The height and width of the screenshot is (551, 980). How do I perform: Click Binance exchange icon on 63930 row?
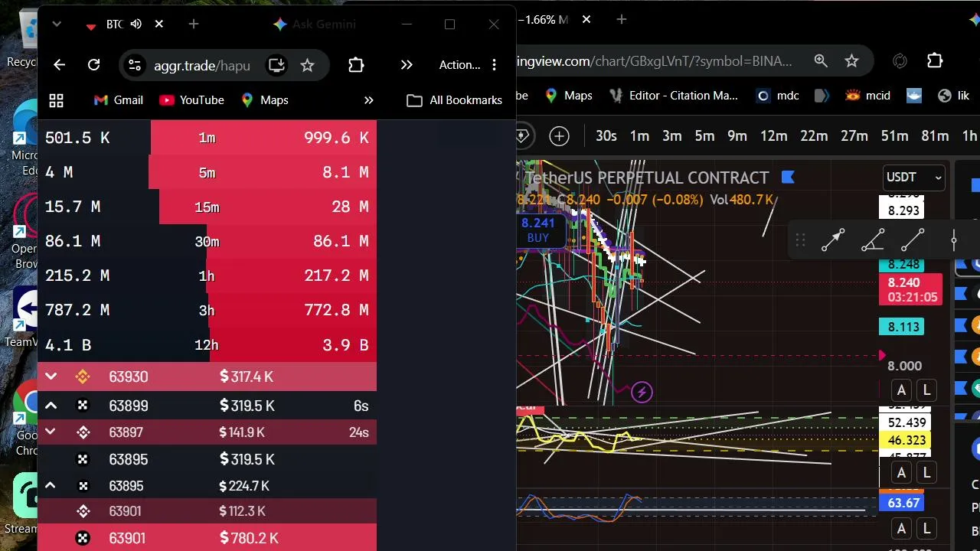pos(83,377)
